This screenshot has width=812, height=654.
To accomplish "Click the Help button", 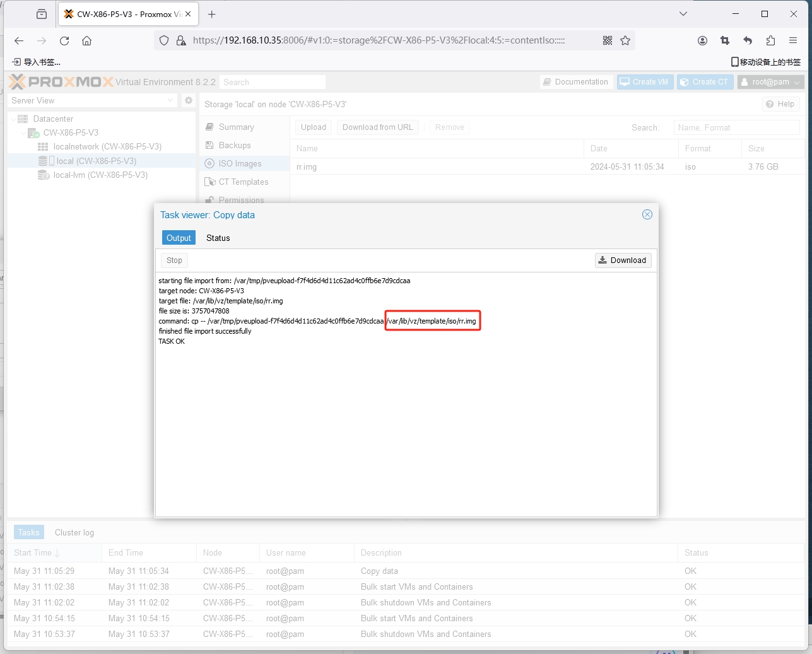I will (x=780, y=104).
